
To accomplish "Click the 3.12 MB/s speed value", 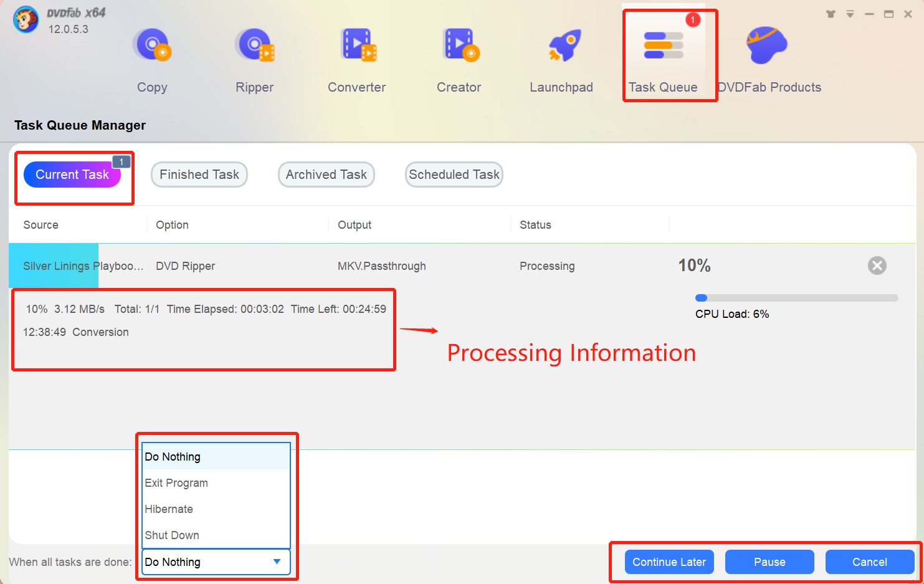I will coord(79,309).
